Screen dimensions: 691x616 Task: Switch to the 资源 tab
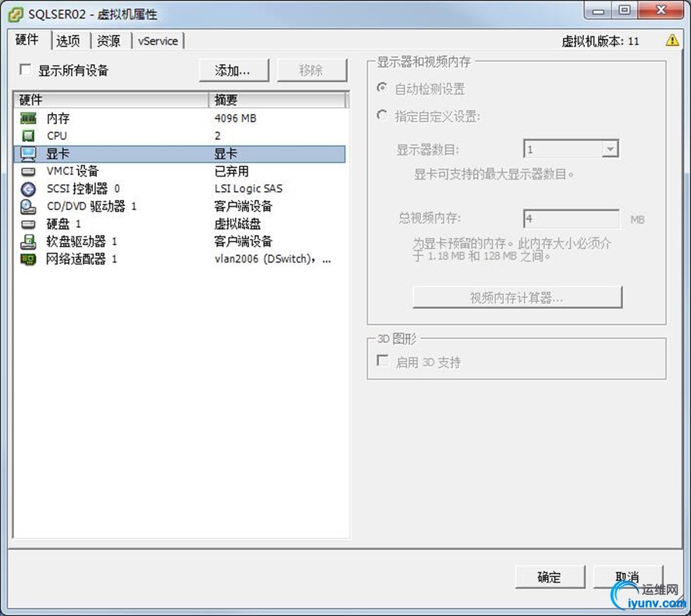109,41
